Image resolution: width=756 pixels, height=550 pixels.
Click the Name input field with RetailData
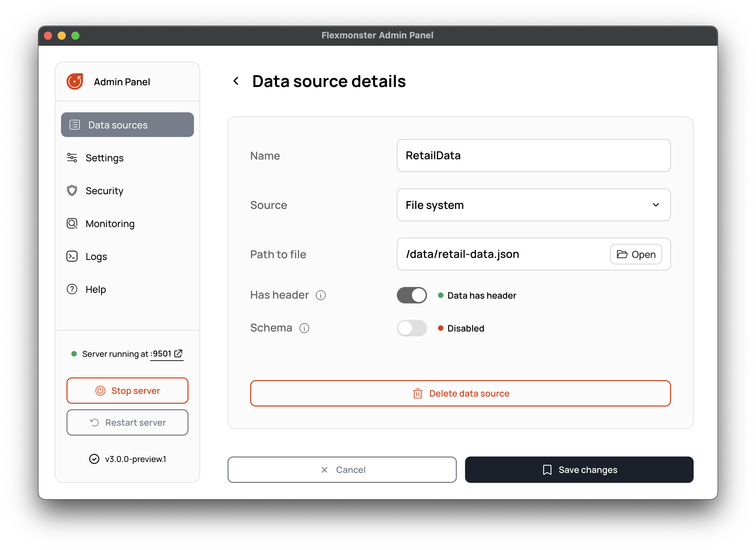(x=533, y=155)
